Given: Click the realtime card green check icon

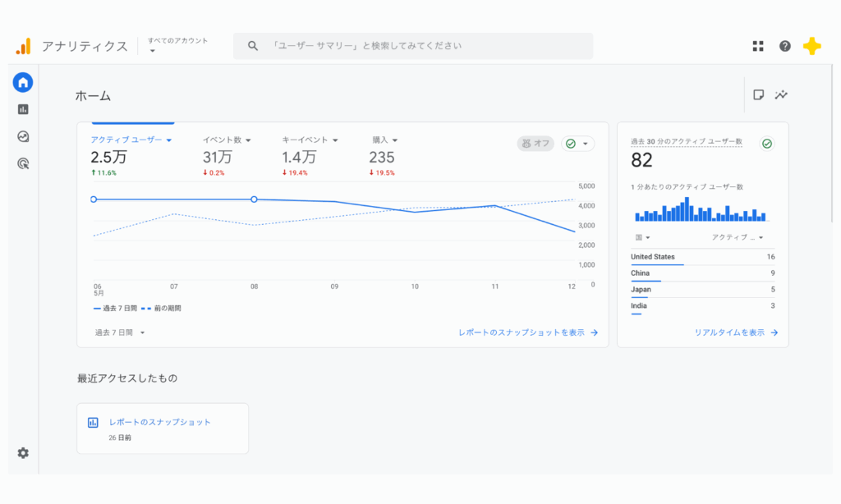Looking at the screenshot, I should (x=767, y=144).
